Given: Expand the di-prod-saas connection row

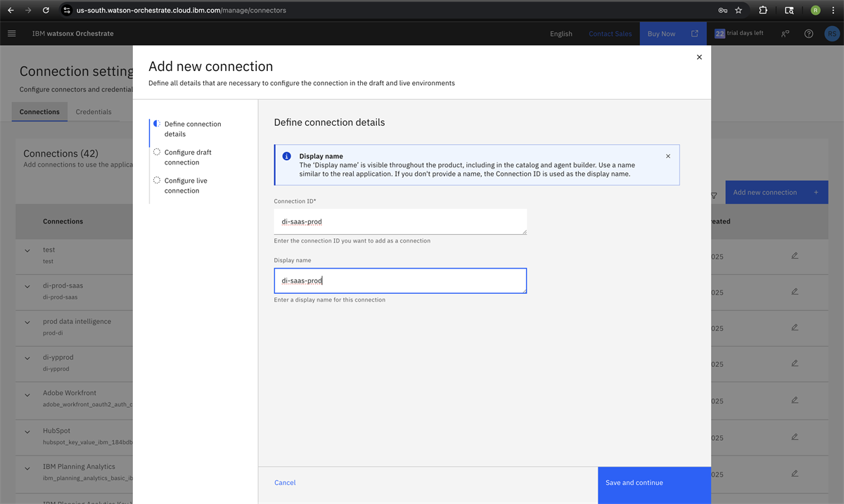Looking at the screenshot, I should (x=27, y=286).
